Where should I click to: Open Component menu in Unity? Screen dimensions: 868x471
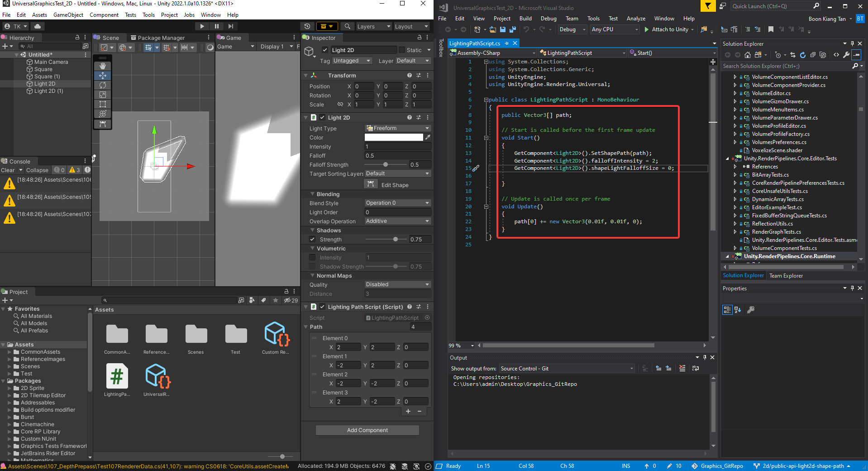(104, 14)
